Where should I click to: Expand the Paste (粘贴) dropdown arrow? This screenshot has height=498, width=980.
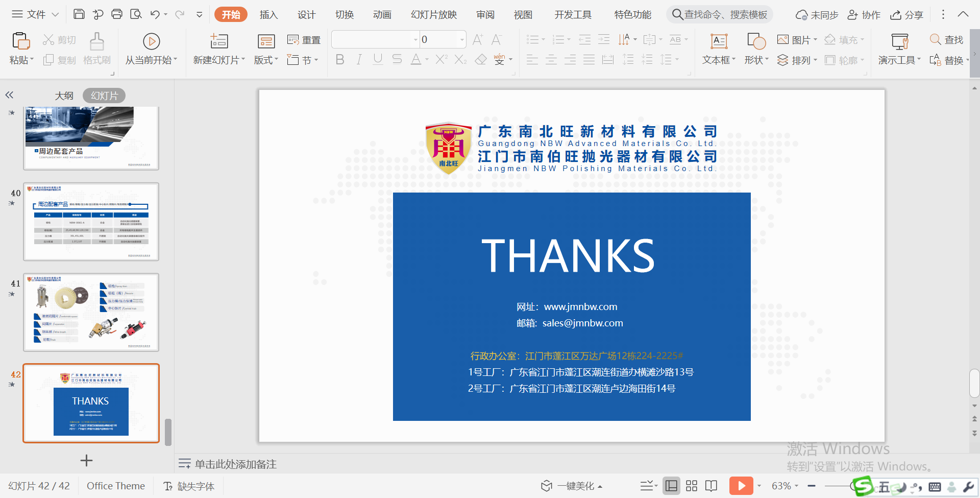[x=32, y=60]
